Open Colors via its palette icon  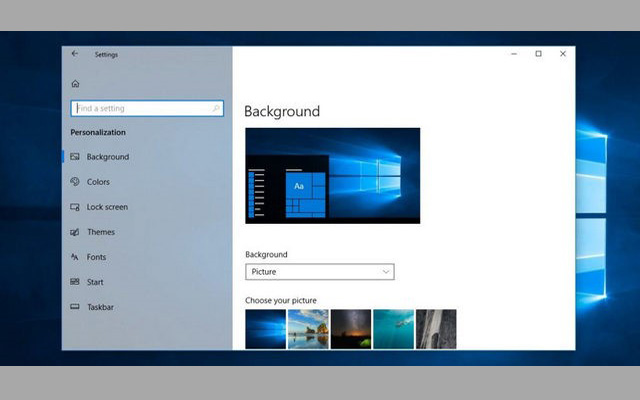click(75, 182)
